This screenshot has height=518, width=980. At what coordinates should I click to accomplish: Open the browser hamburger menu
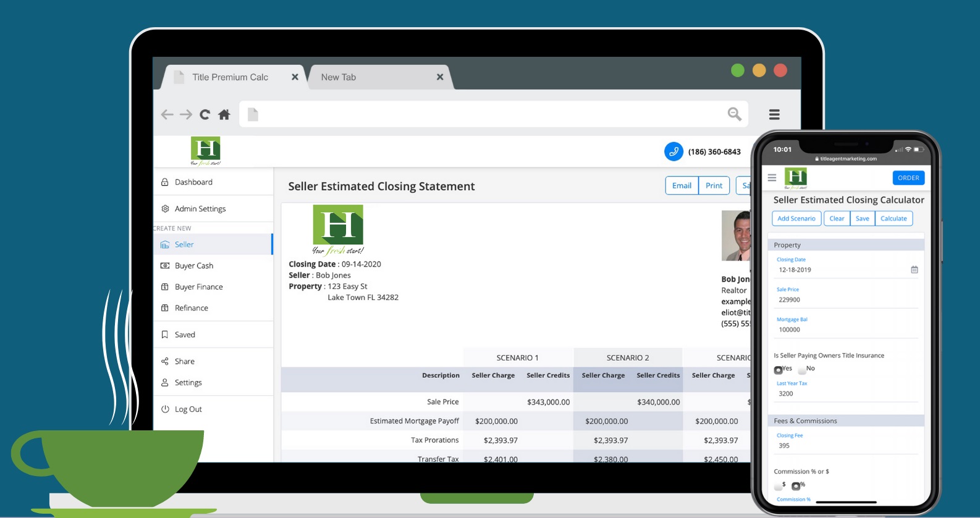774,114
